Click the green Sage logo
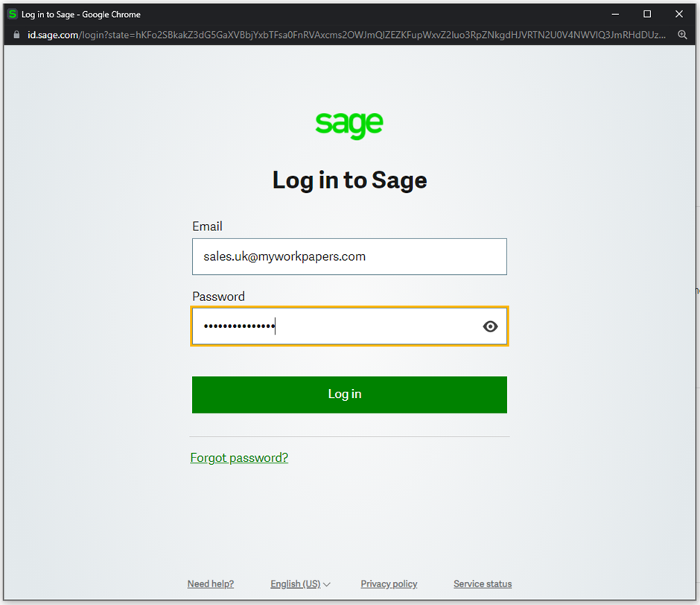This screenshot has height=605, width=700. point(349,124)
